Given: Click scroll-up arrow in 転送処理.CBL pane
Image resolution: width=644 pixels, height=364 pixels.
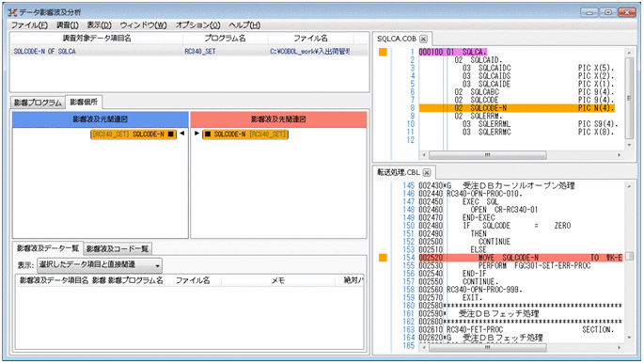Looking at the screenshot, I should pyautogui.click(x=629, y=186).
